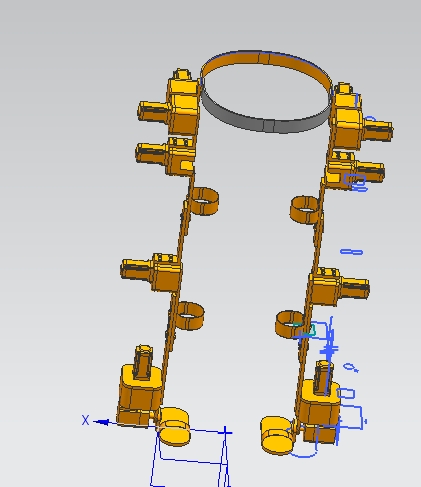Select the second connector on left rail
Screen dimensions: 421x487
click(165, 156)
